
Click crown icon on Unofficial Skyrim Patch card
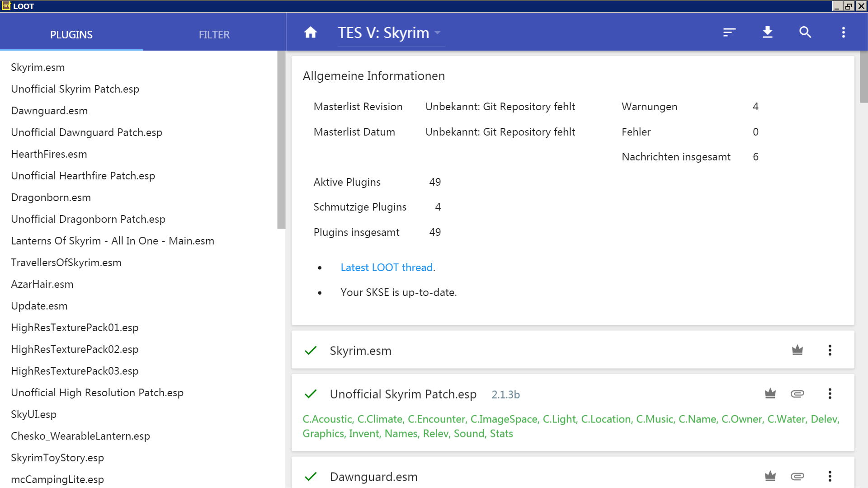pyautogui.click(x=770, y=394)
